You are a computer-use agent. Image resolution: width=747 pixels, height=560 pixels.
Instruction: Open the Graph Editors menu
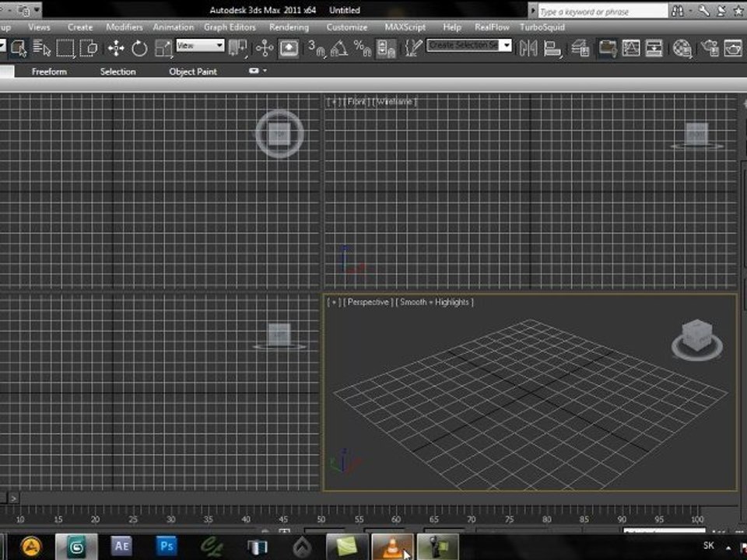pos(230,27)
